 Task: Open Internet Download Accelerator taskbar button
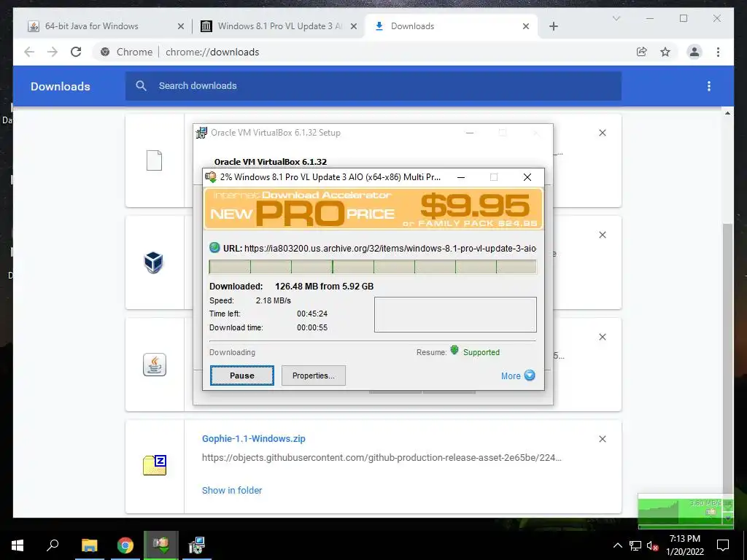pos(161,545)
